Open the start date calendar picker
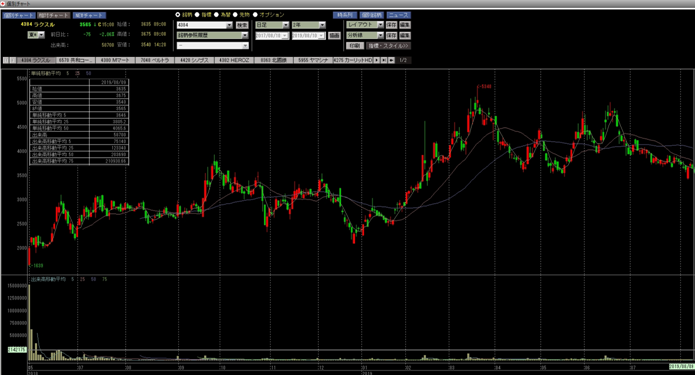Image resolution: width=695 pixels, height=375 pixels. [x=285, y=35]
